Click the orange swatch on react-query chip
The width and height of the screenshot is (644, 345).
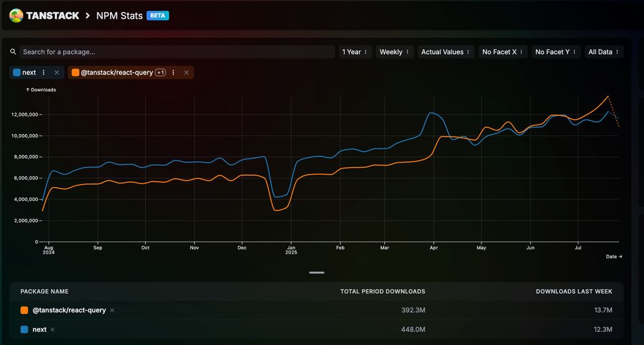(x=75, y=73)
